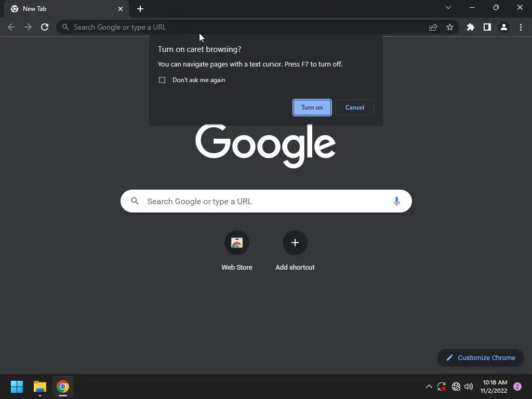Toggle the side panel icon
Image resolution: width=532 pixels, height=399 pixels.
487,27
